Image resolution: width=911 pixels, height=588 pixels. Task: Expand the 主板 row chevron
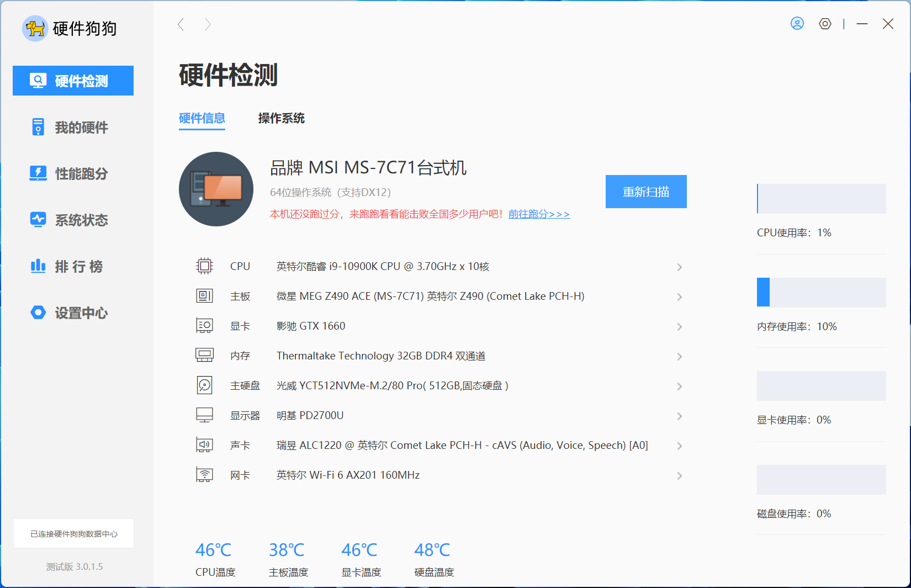680,297
